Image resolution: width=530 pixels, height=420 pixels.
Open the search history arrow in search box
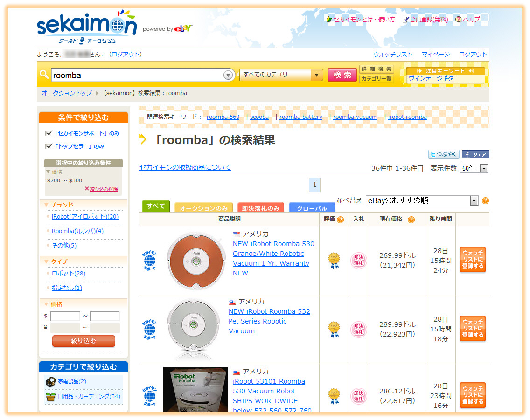click(x=228, y=75)
